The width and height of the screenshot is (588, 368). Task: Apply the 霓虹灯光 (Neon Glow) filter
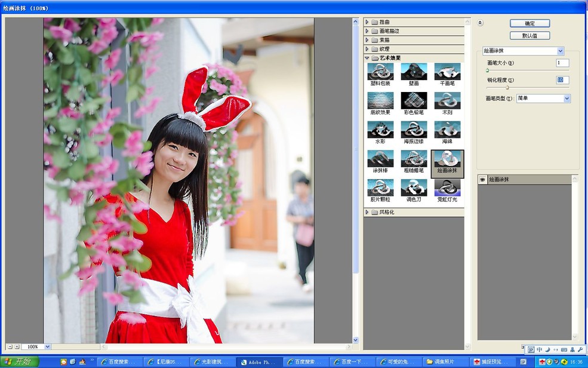point(448,188)
